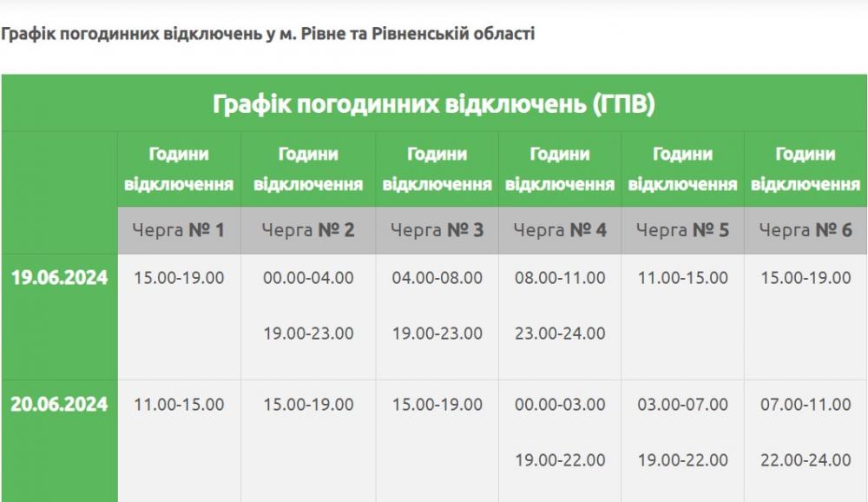Image resolution: width=868 pixels, height=502 pixels.
Task: Select the Черга № 2 column header
Action: [x=308, y=230]
